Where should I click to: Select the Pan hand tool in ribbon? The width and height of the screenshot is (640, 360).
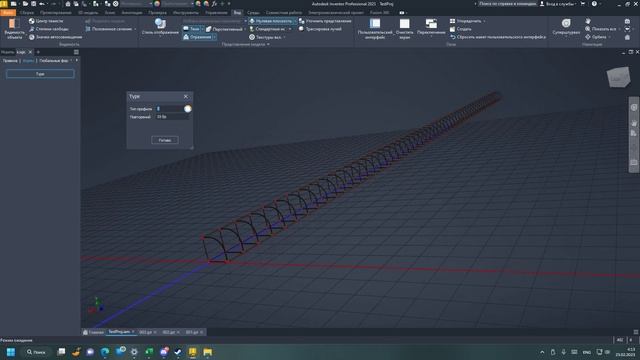click(x=588, y=21)
